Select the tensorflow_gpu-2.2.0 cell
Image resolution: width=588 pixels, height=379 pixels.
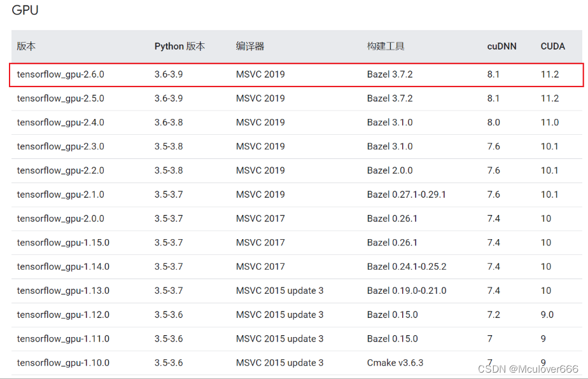(x=60, y=170)
